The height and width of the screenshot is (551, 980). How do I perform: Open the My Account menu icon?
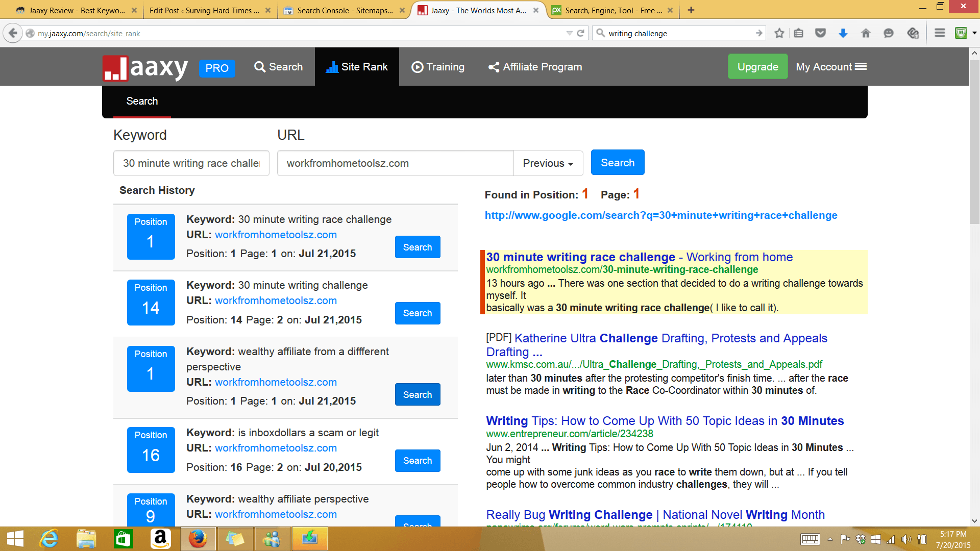point(862,66)
